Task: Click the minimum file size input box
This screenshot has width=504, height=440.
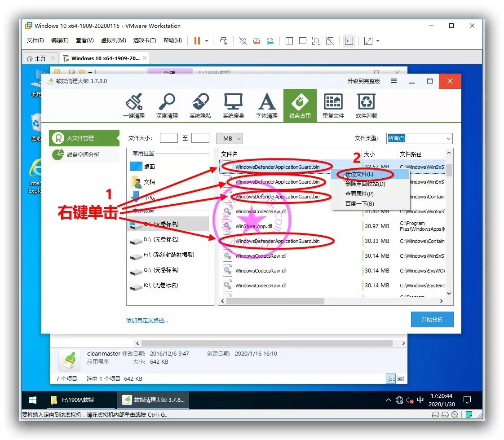Action: point(168,138)
